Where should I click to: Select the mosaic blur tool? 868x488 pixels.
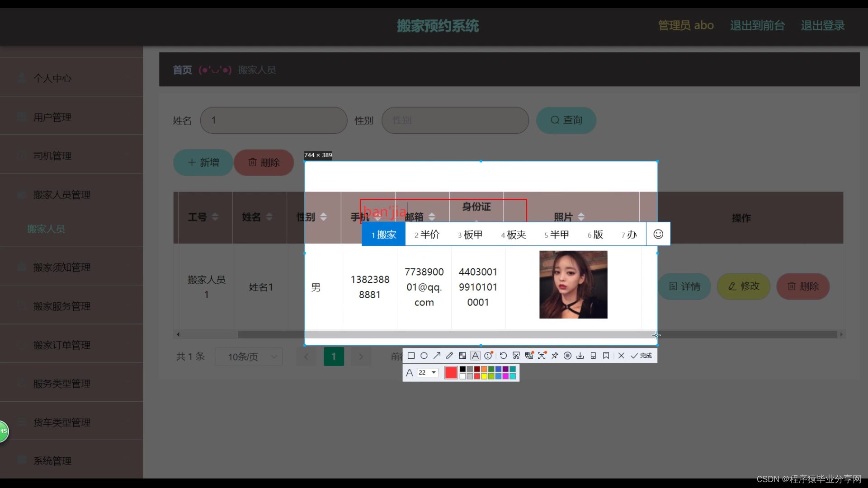[x=462, y=356]
